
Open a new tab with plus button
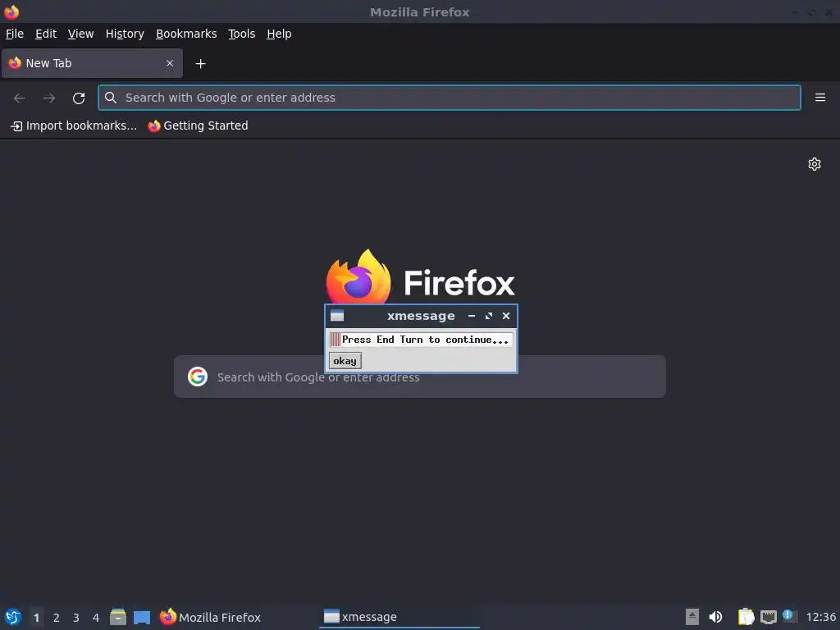200,64
